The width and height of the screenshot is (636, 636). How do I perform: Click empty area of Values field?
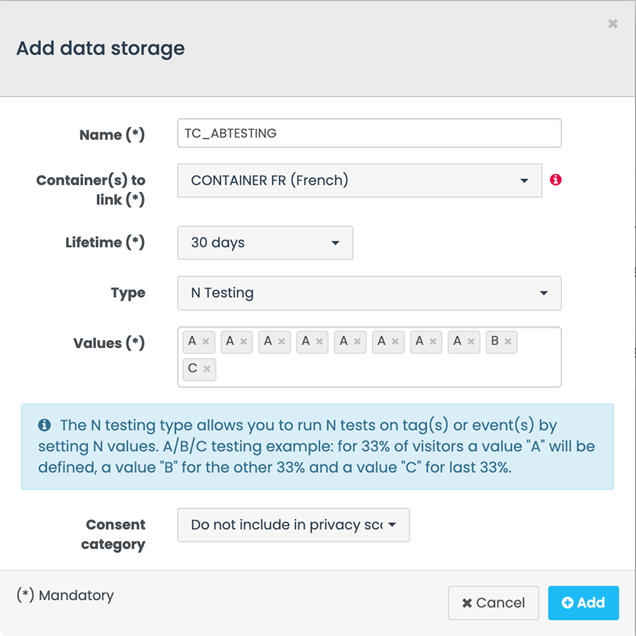point(400,370)
